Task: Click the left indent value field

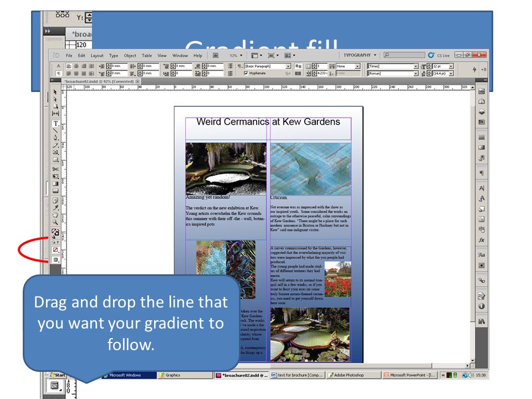Action: pos(119,66)
